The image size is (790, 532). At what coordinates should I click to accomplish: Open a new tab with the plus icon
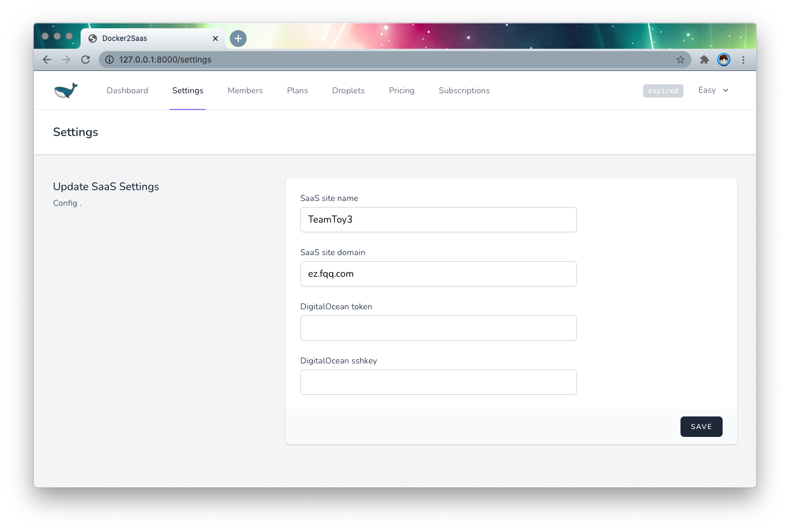click(238, 39)
